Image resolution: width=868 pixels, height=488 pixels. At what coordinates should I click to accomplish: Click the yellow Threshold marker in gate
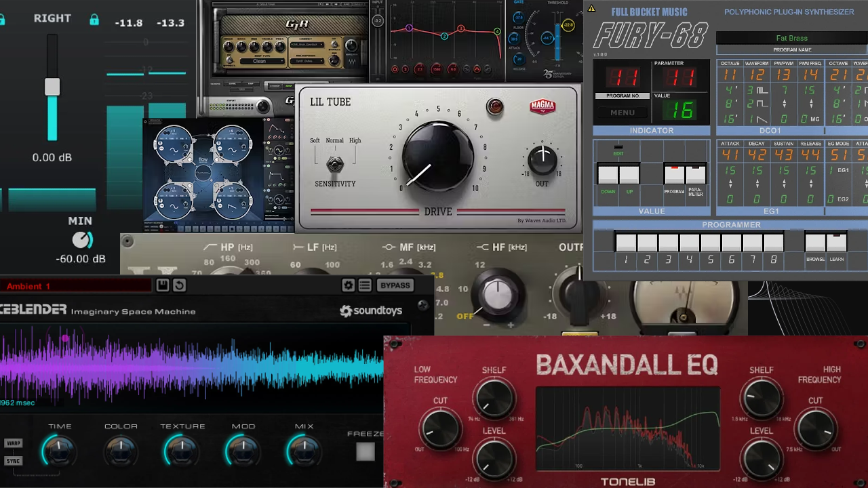point(568,25)
